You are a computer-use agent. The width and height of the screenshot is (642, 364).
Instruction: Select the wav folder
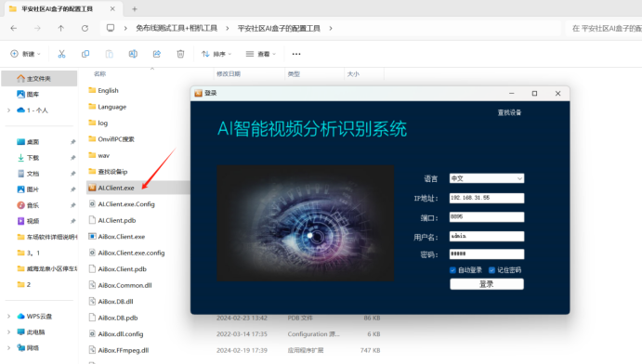click(103, 155)
